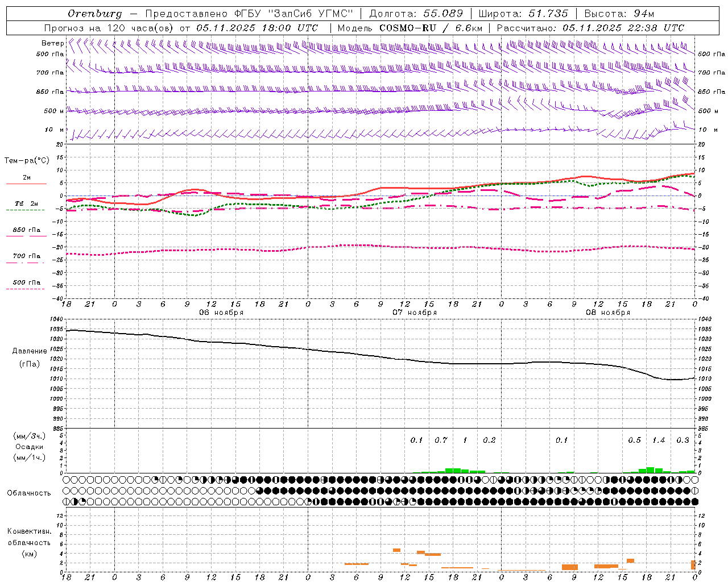Select the elevation text Высота: 94м
The width and height of the screenshot is (728, 582).
coord(619,14)
